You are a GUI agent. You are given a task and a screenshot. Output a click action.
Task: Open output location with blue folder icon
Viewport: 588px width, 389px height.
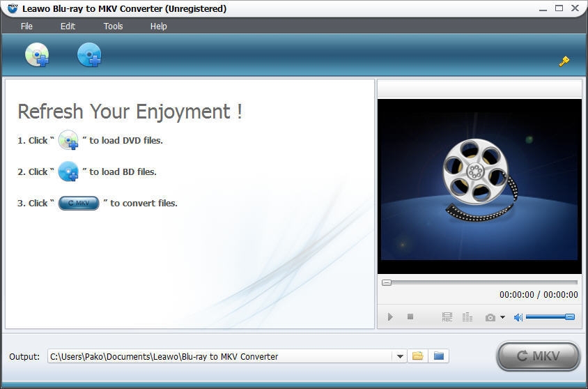(439, 356)
